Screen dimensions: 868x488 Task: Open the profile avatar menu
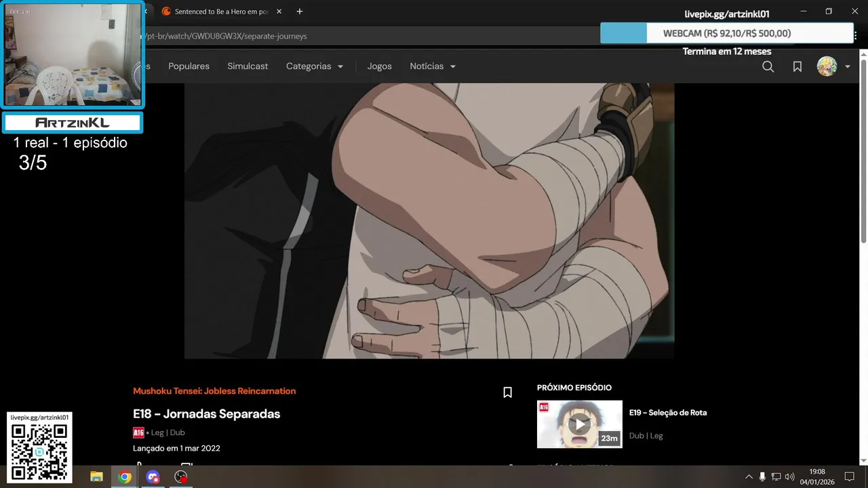[827, 66]
